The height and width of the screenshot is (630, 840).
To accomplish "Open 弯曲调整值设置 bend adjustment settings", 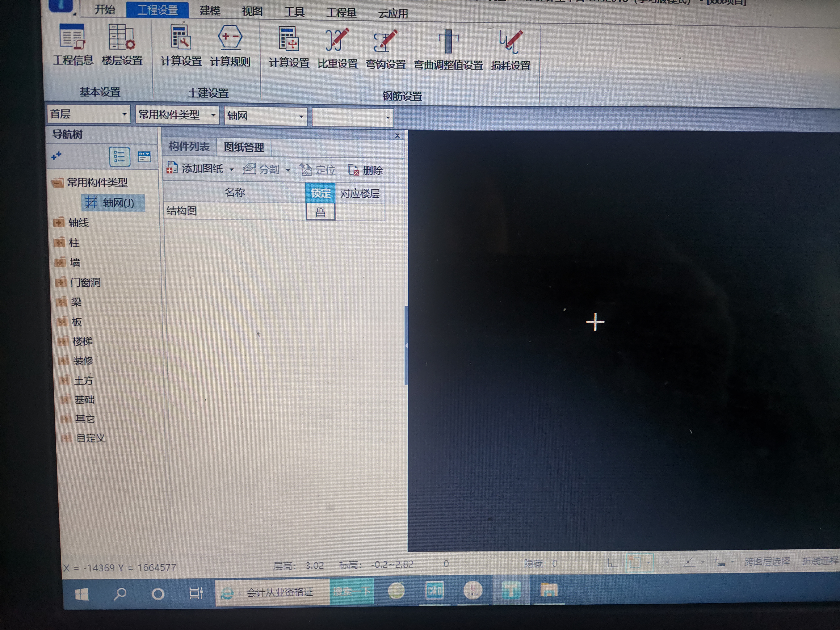I will (x=448, y=50).
